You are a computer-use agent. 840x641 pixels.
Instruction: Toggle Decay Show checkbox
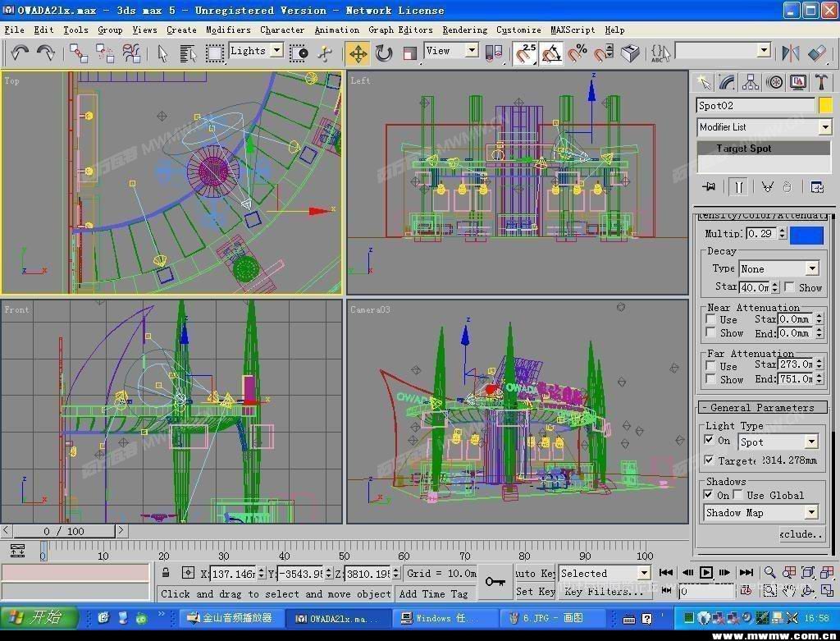click(x=789, y=287)
